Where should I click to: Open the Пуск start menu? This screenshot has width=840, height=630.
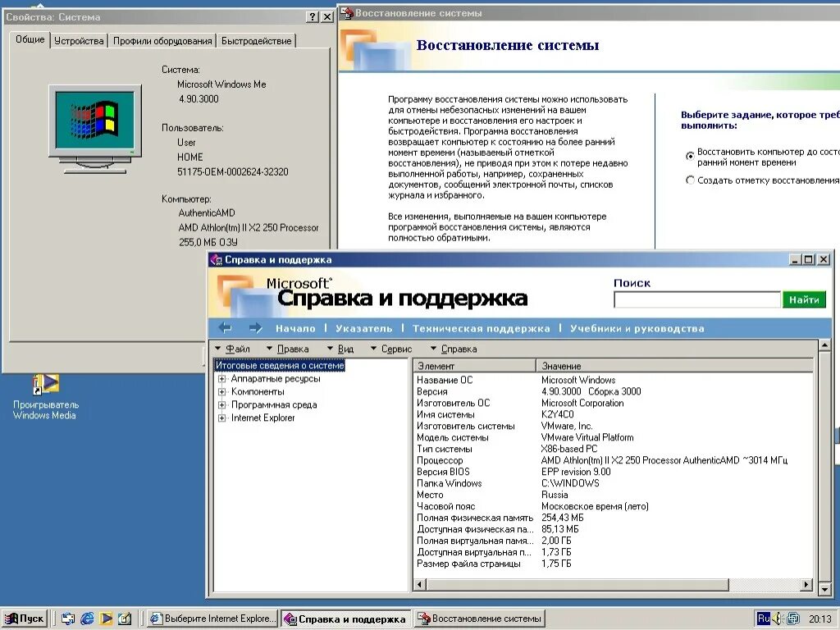[24, 619]
